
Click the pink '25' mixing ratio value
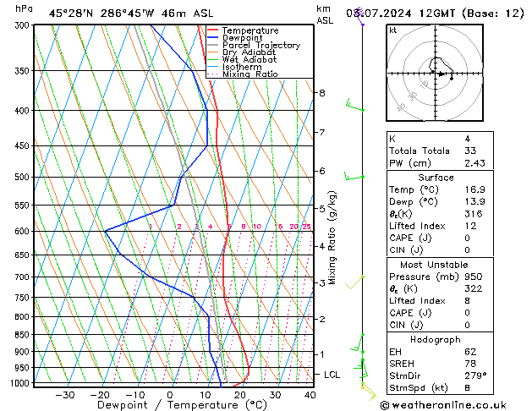coord(306,227)
